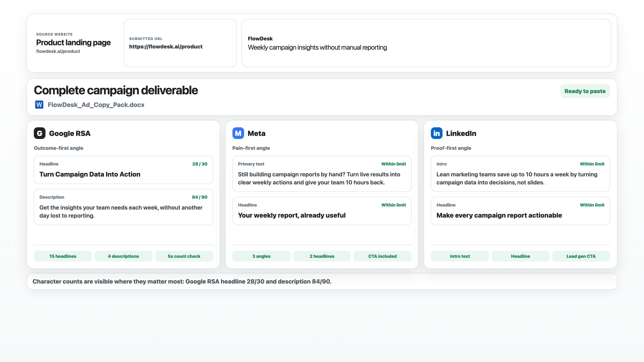The width and height of the screenshot is (644, 362).
Task: Select the 15 headlines chip
Action: click(x=63, y=256)
